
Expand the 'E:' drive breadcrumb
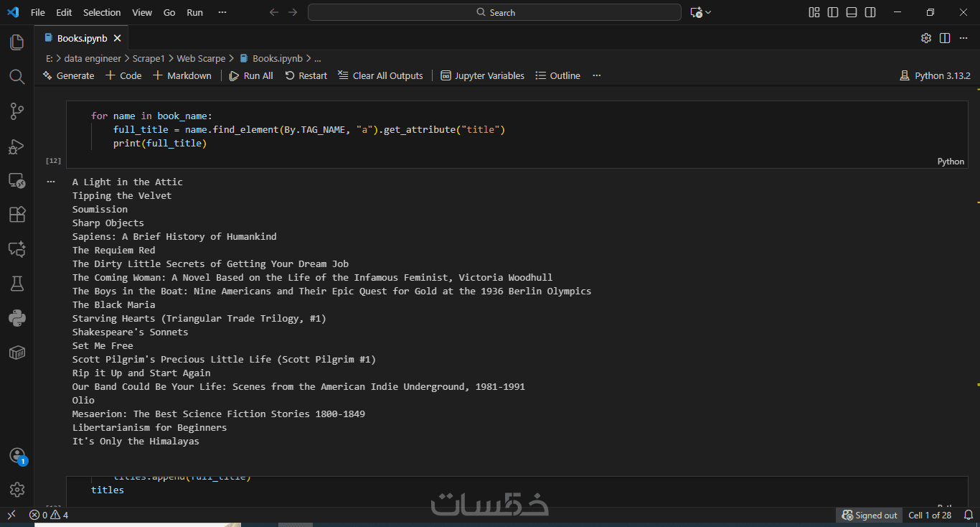[x=49, y=58]
